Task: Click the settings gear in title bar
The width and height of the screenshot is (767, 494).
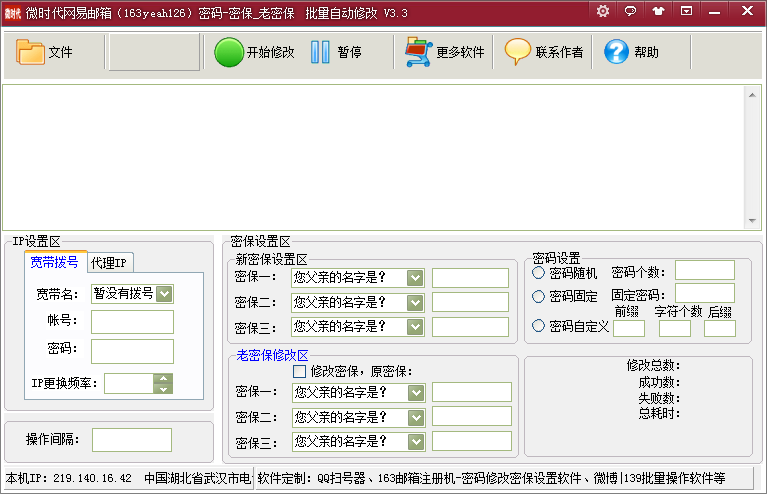Action: 603,11
